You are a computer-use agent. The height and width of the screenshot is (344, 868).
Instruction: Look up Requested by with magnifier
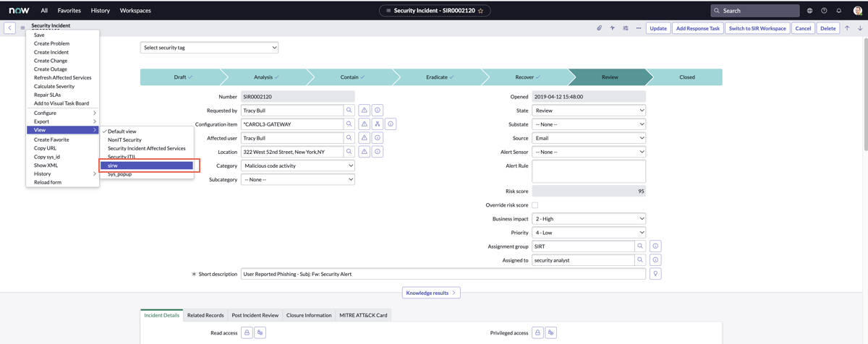[x=349, y=111]
